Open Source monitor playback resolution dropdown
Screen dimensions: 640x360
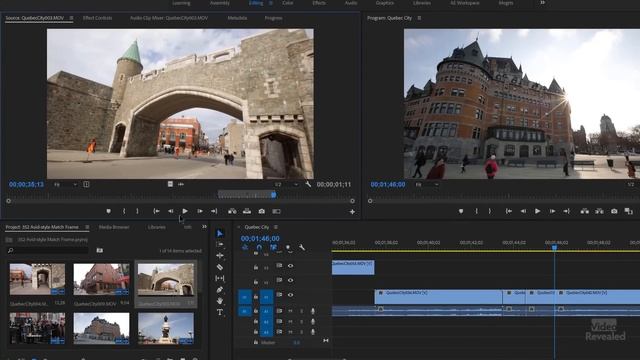point(287,184)
